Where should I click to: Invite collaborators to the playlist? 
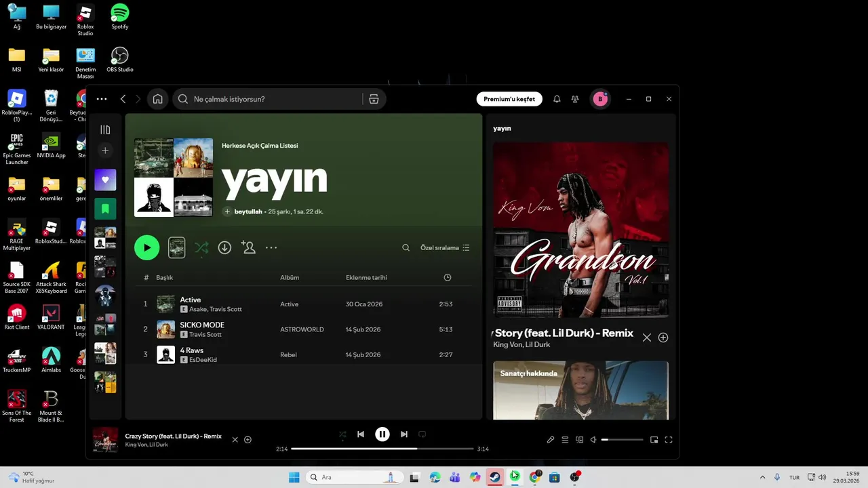click(248, 248)
